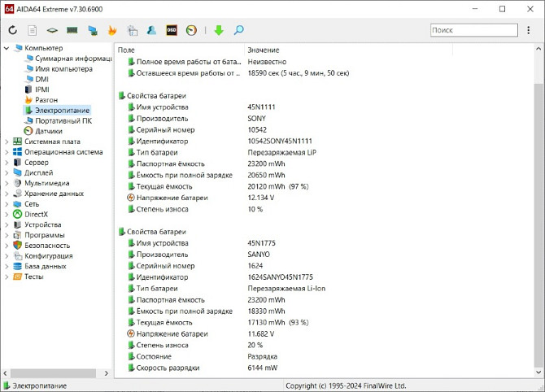Expand Системная плата node arrow
Viewport: 545px width, 392px height.
coord(7,142)
